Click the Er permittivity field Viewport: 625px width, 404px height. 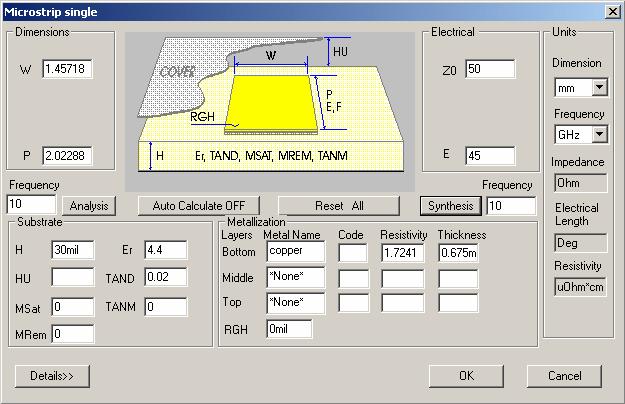coord(166,250)
